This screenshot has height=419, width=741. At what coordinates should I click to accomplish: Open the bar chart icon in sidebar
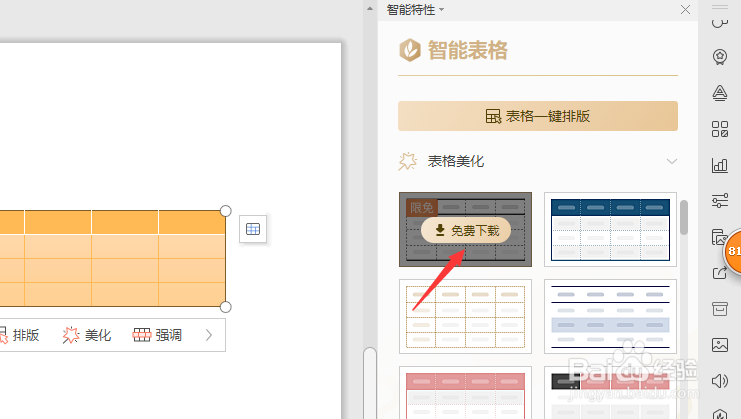click(x=720, y=165)
